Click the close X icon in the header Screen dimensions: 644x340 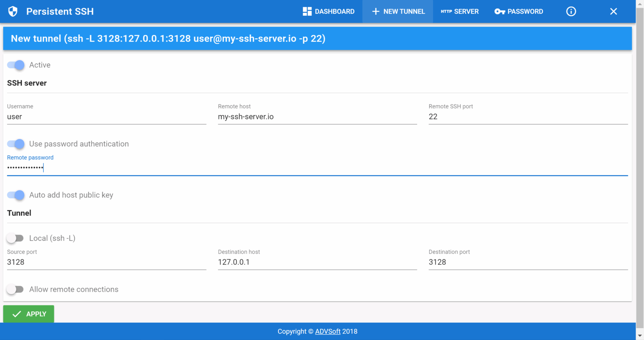[x=613, y=11]
